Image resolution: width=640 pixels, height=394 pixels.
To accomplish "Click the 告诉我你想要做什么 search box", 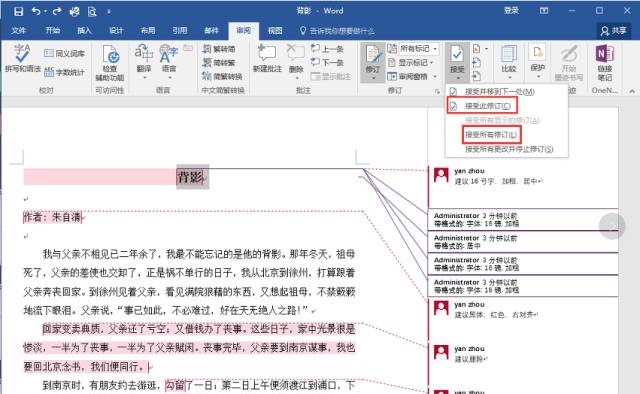I will point(337,31).
